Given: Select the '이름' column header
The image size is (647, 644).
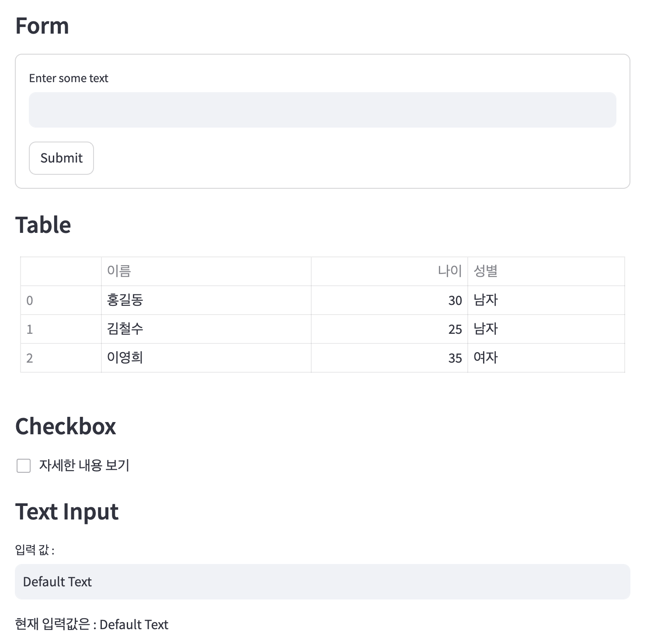Looking at the screenshot, I should pos(206,271).
